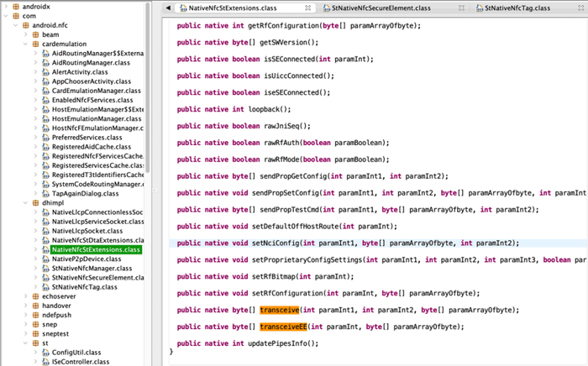This screenshot has height=366, width=588.
Task: Click EnabledNfcFServices.class file icon
Action: (x=45, y=100)
